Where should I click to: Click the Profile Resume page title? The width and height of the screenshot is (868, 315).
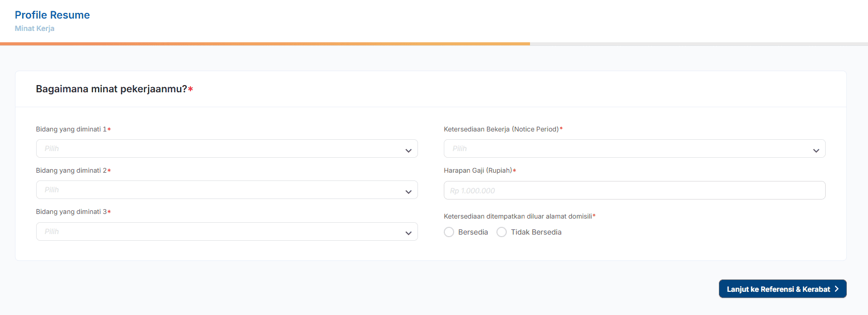[x=52, y=15]
